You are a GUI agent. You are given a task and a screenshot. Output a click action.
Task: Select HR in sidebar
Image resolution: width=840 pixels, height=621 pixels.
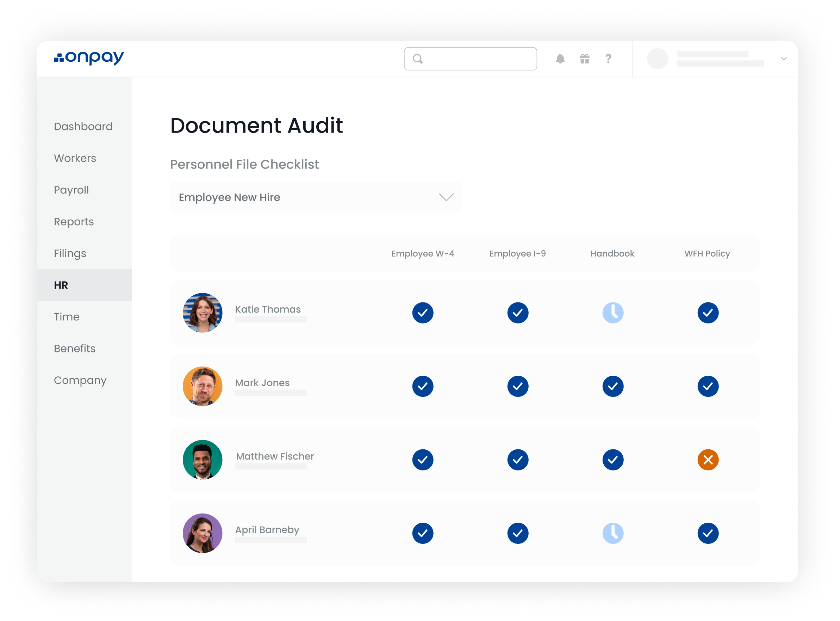[85, 285]
